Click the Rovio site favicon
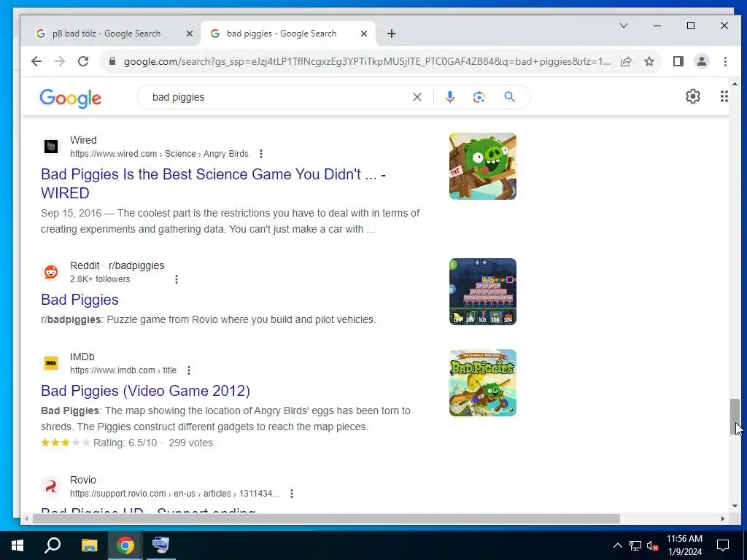The image size is (747, 560). pos(51,486)
